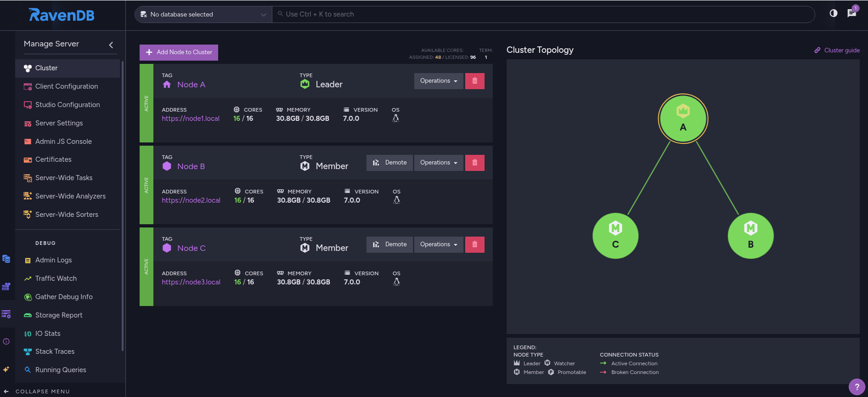Click the Node B tag name
868x397 pixels.
tap(191, 166)
